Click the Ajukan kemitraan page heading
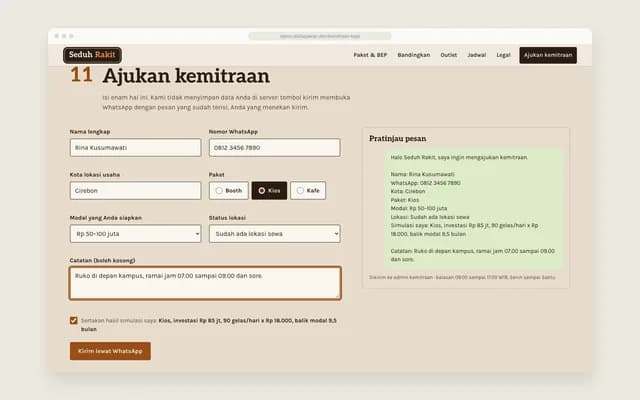640x400 pixels. click(186, 76)
